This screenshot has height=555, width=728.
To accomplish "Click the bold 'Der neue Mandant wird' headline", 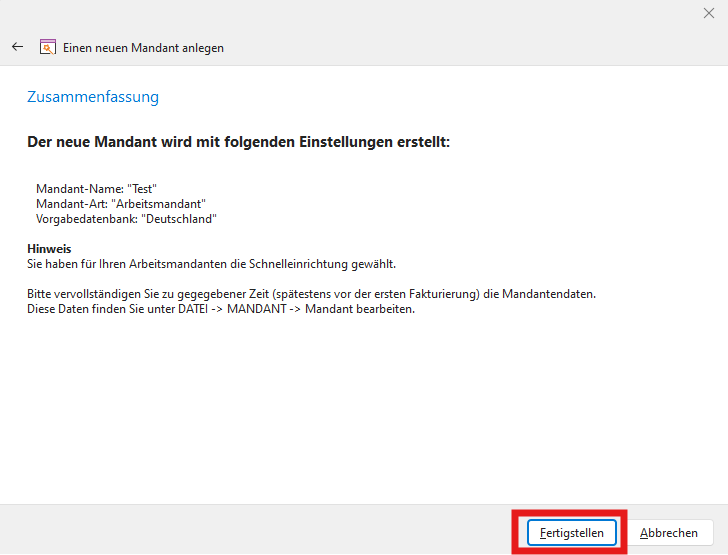I will 238,143.
